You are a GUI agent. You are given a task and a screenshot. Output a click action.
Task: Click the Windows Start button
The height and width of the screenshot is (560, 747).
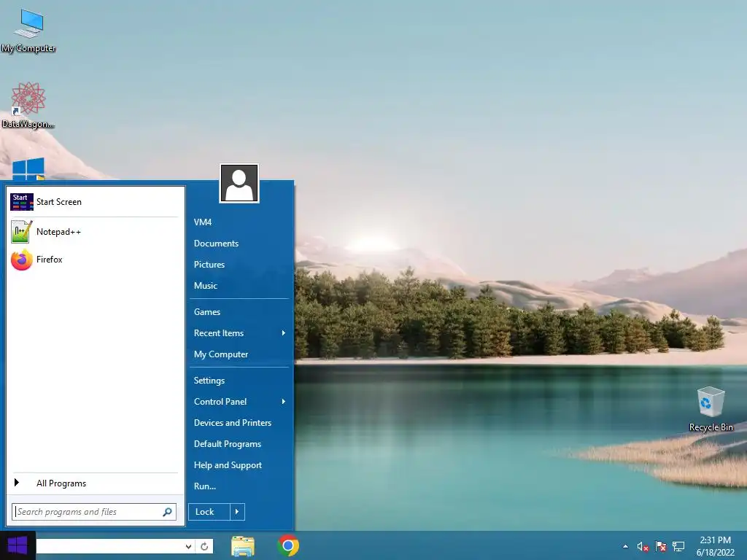pos(18,545)
